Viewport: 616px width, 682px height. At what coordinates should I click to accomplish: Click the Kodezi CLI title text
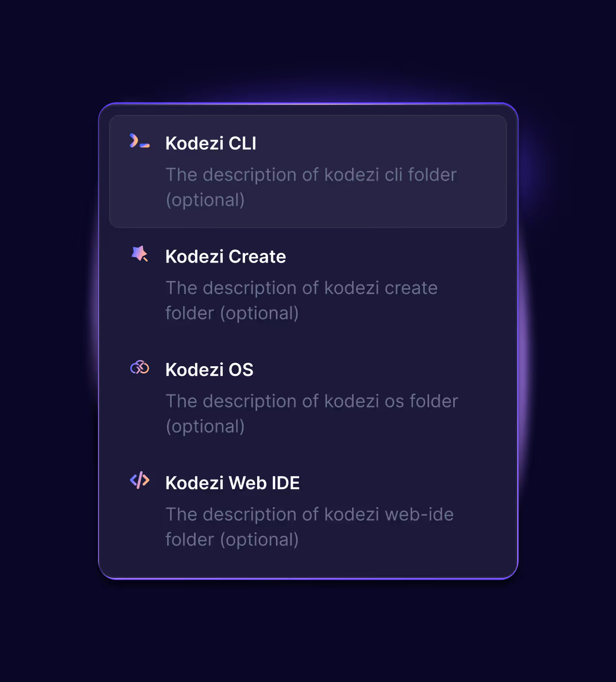[211, 143]
